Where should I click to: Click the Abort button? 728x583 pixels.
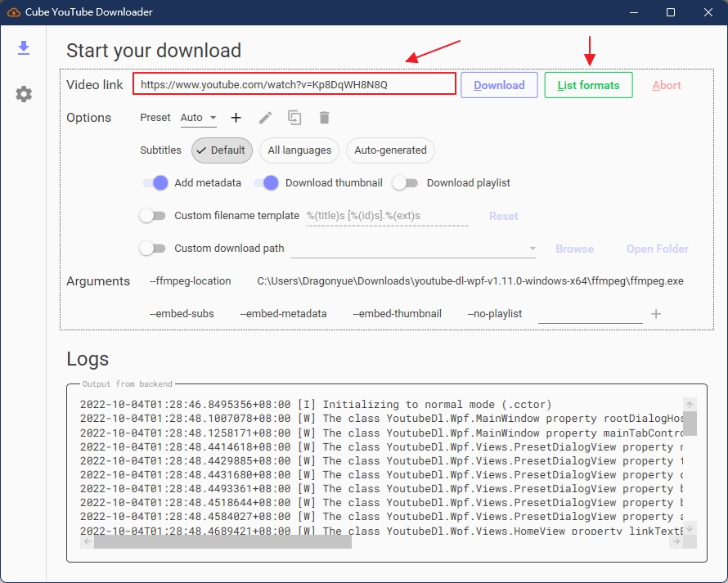[x=667, y=85]
